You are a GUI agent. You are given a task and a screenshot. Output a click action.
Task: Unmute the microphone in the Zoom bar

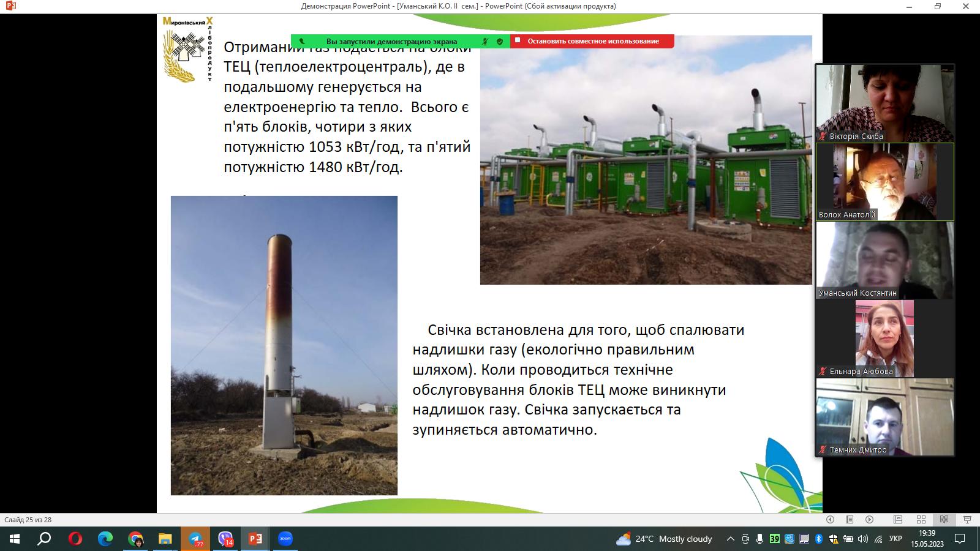click(483, 42)
